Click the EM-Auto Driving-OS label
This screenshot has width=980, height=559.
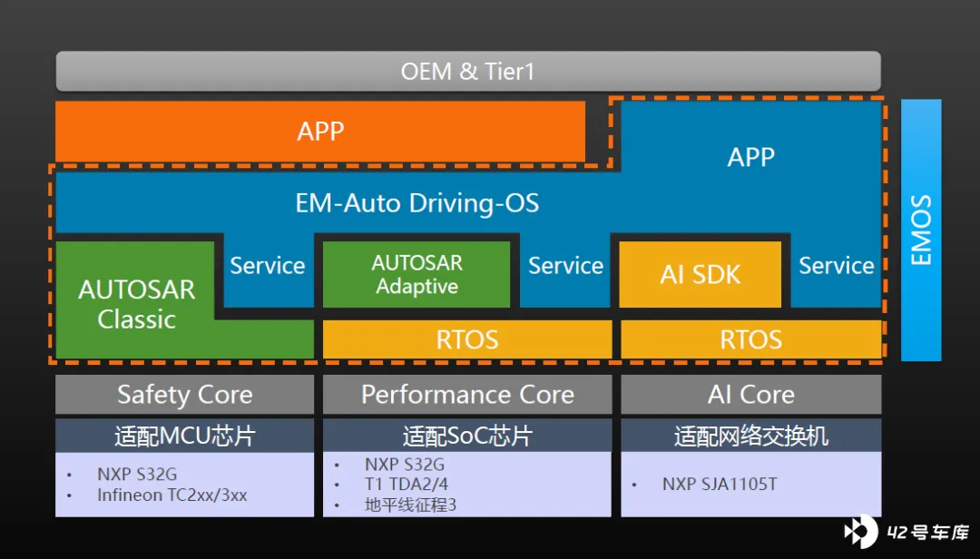coord(416,203)
